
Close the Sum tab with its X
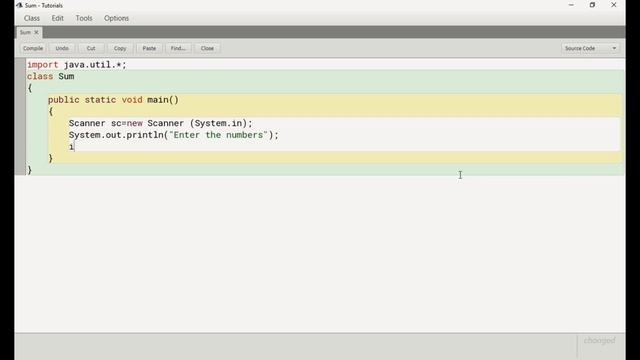[36, 32]
